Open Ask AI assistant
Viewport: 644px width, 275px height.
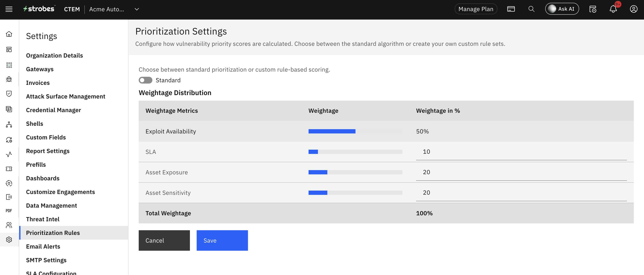click(x=562, y=9)
